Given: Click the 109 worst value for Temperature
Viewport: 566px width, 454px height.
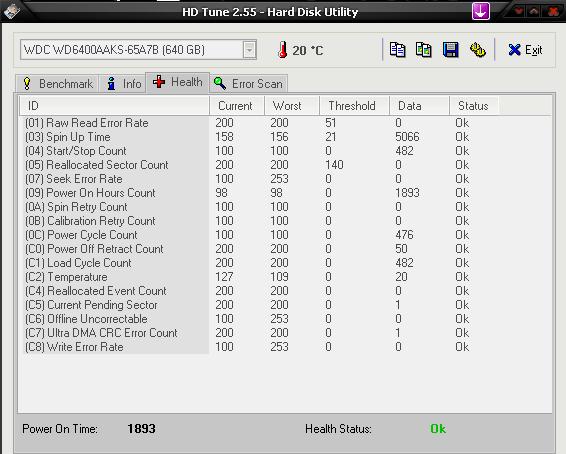Looking at the screenshot, I should click(279, 277).
